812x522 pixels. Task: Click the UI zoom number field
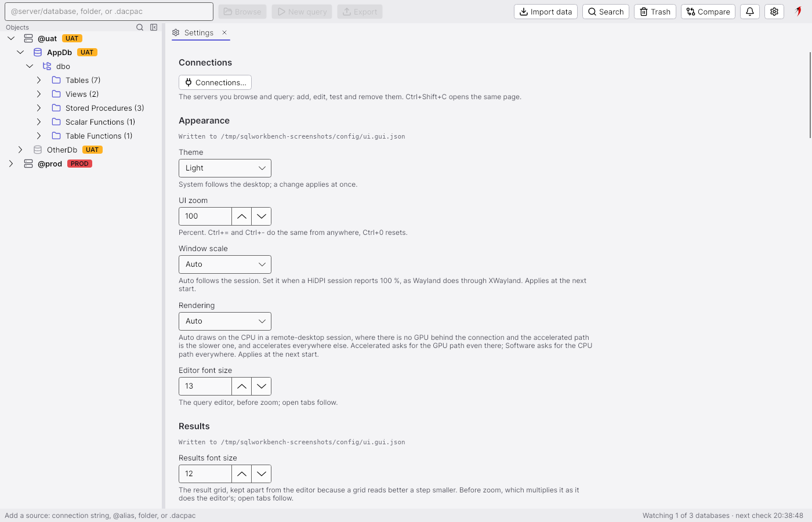205,216
